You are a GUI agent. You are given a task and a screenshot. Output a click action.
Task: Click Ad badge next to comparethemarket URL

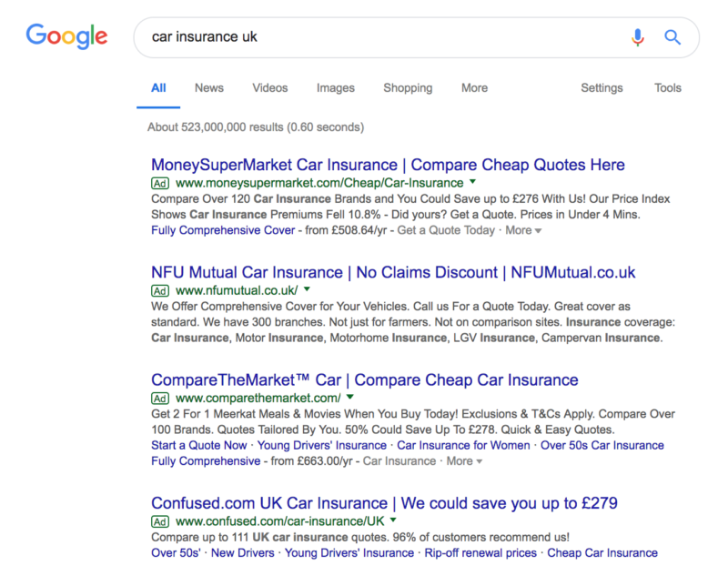click(160, 399)
